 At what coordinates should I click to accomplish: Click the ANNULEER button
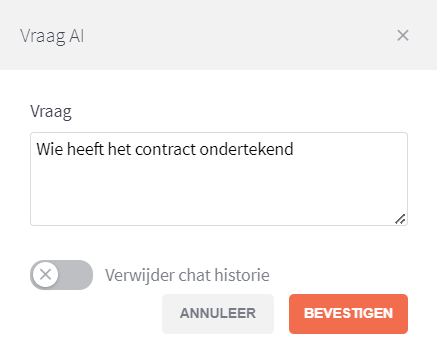(x=218, y=314)
